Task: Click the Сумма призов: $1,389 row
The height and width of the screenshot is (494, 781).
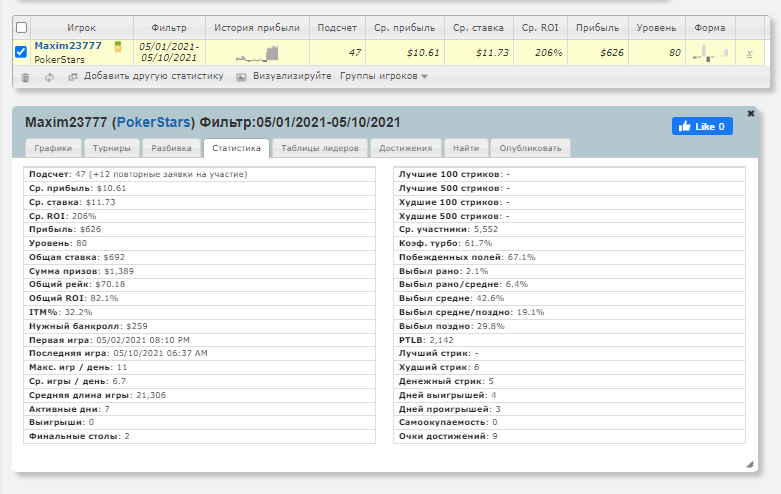Action: [199, 271]
